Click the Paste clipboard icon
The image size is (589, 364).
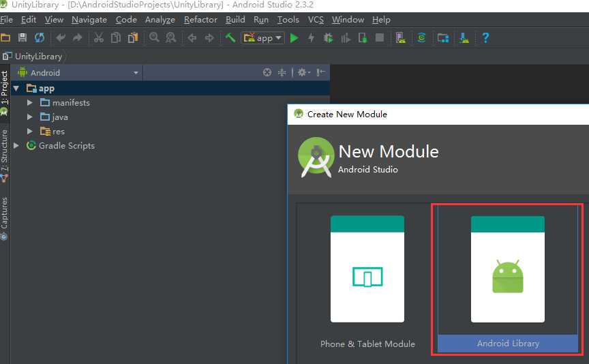[133, 37]
